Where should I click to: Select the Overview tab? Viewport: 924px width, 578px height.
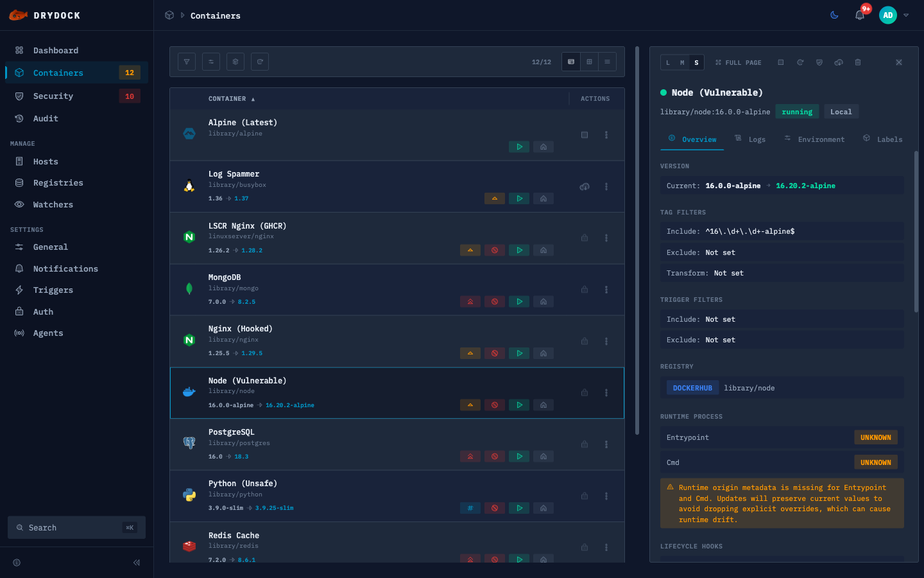pos(692,139)
